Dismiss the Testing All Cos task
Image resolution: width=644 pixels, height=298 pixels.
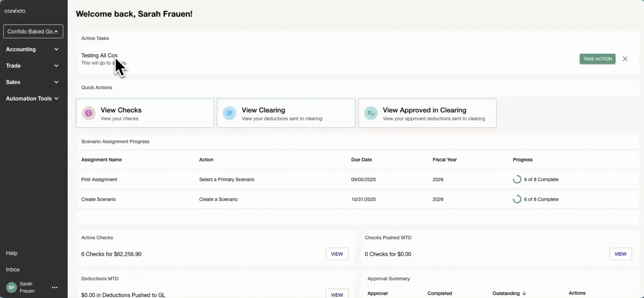625,59
